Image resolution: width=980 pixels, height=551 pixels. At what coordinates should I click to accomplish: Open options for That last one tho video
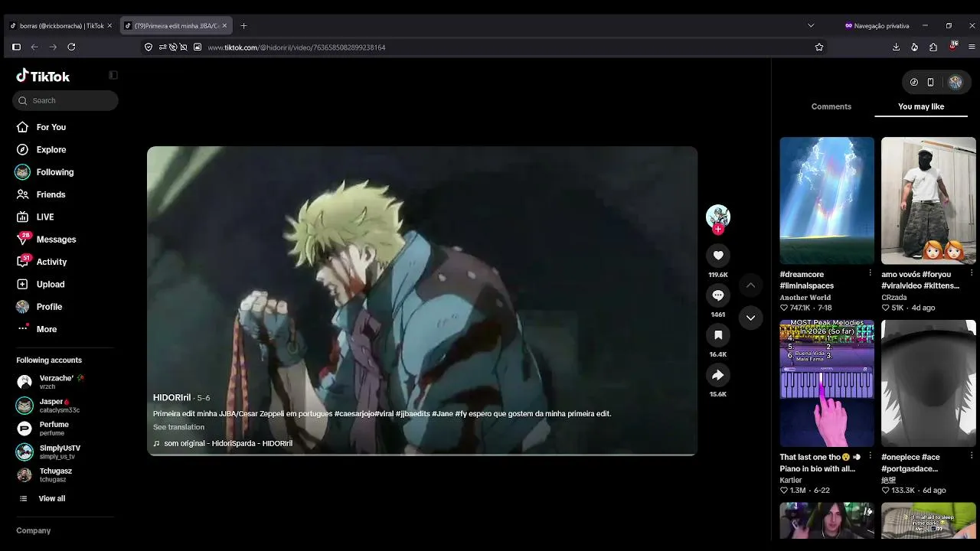tap(870, 456)
